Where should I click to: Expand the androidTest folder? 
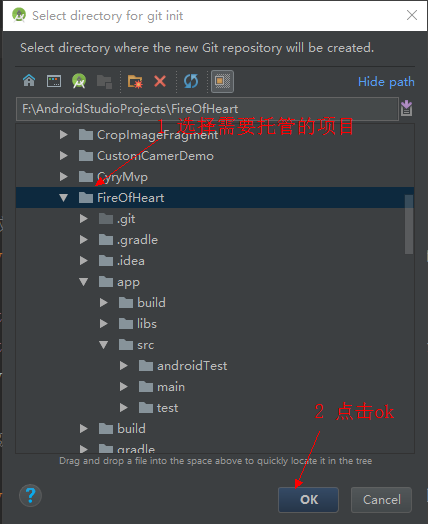pos(124,366)
